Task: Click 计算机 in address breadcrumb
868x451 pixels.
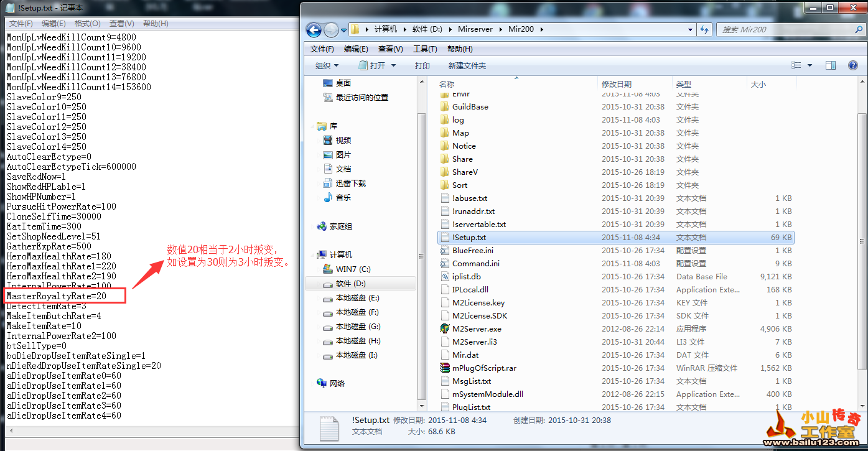Action: pos(386,29)
